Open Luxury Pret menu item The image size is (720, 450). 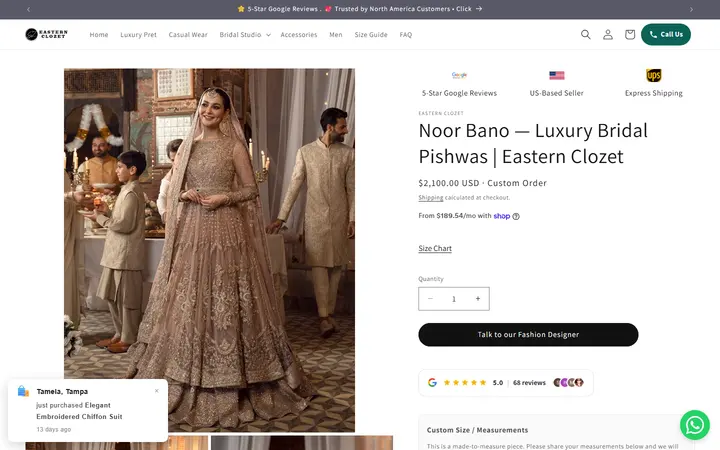coord(138,34)
